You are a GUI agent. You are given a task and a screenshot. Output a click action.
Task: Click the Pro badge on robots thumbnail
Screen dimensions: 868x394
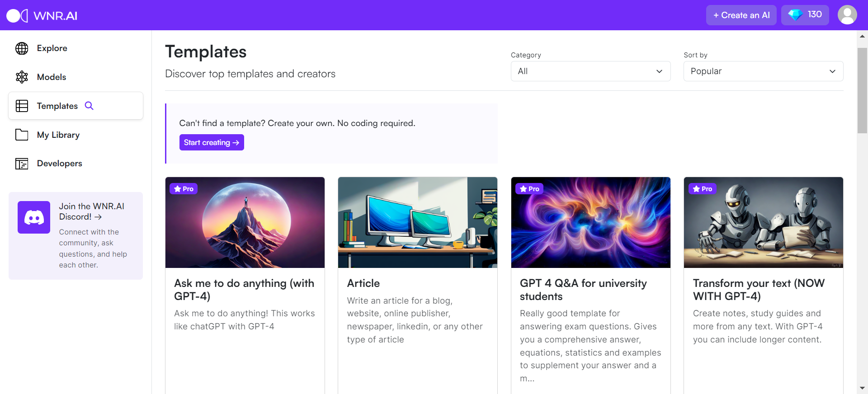pos(703,189)
